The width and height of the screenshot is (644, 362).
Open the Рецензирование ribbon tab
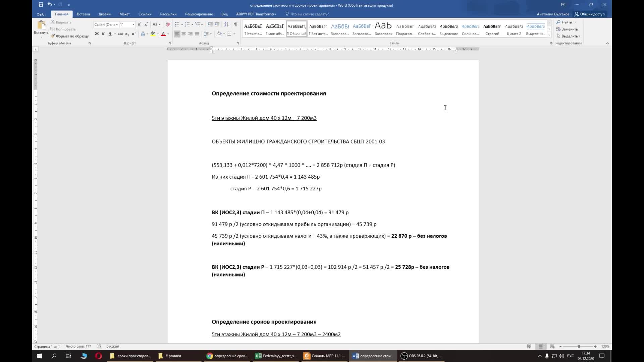pos(199,14)
